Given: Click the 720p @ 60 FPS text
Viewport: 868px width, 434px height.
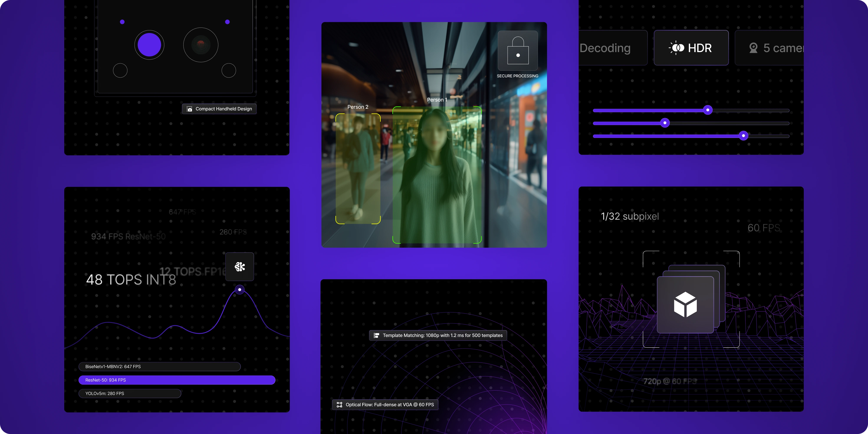Looking at the screenshot, I should pyautogui.click(x=670, y=381).
